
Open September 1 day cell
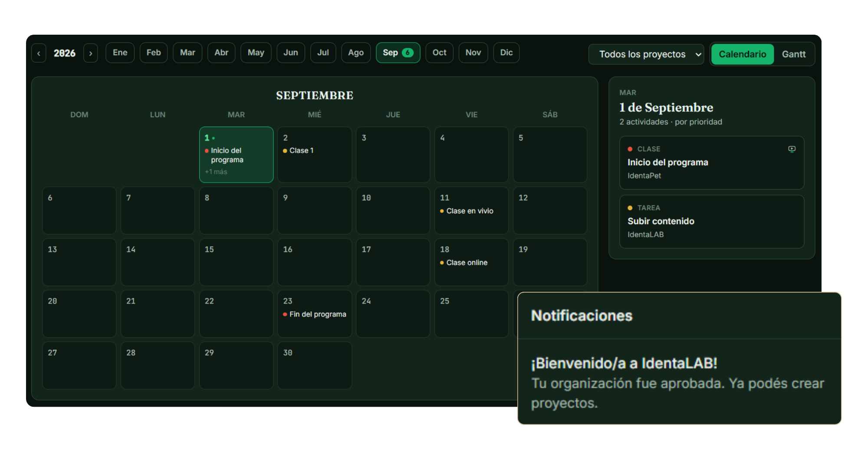pyautogui.click(x=236, y=155)
